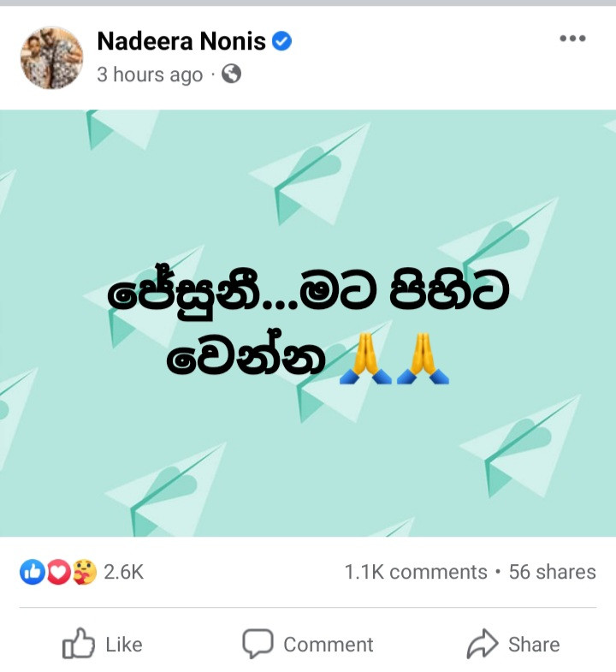Click the Share button label
The image size is (616, 672).
point(534,645)
